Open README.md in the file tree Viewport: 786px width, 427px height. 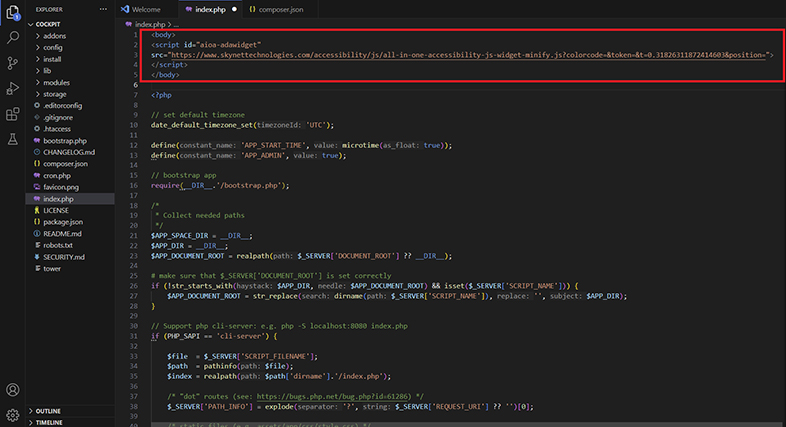pyautogui.click(x=62, y=233)
